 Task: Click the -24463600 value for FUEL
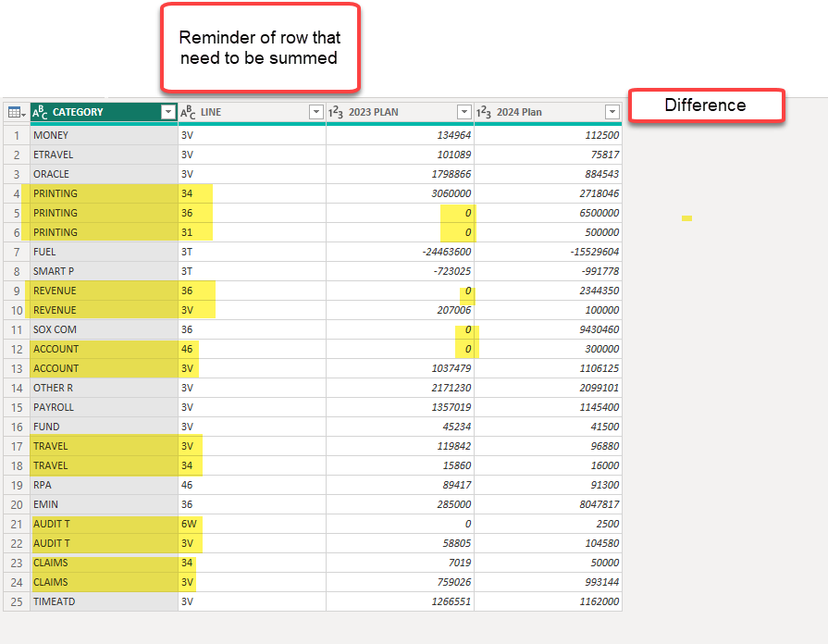point(400,252)
